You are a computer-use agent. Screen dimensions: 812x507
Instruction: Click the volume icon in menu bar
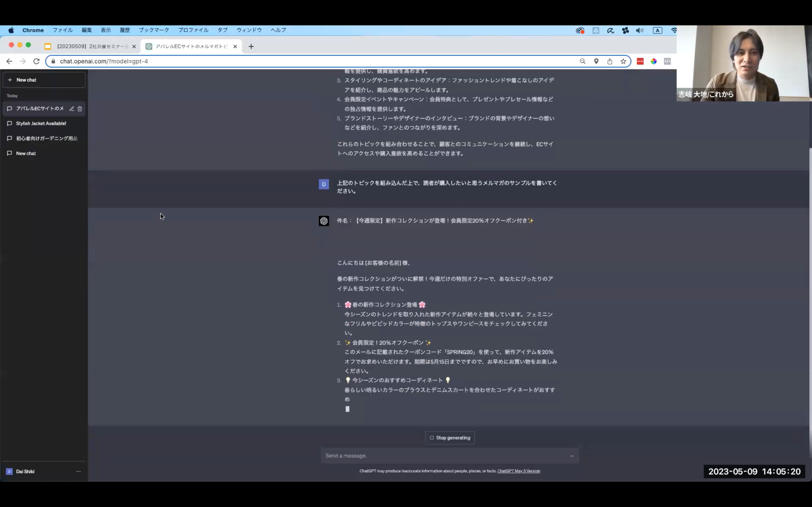click(639, 30)
